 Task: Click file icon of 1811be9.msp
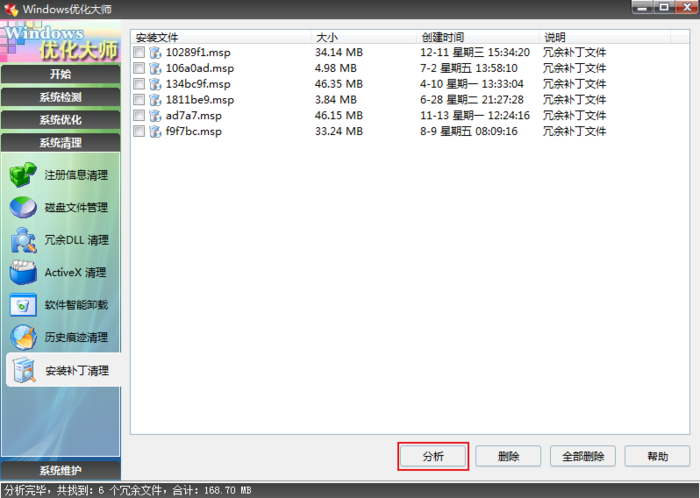[155, 100]
